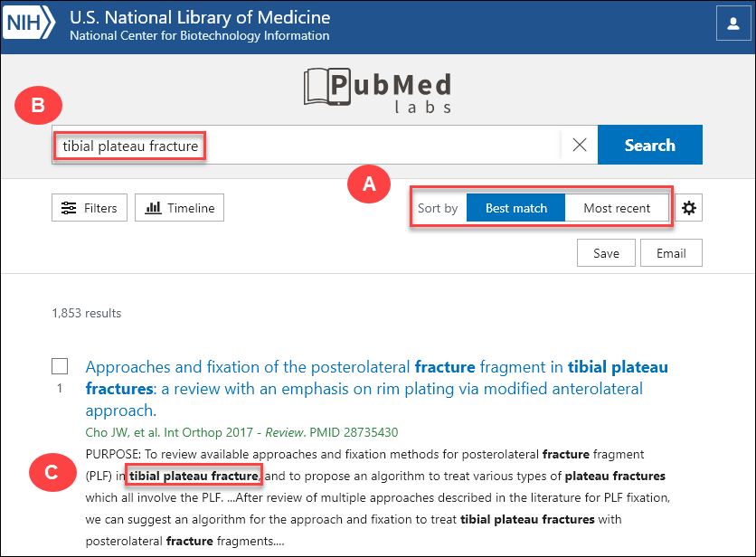This screenshot has height=557, width=756.
Task: Click the PubMed Labs logo
Action: [x=377, y=91]
